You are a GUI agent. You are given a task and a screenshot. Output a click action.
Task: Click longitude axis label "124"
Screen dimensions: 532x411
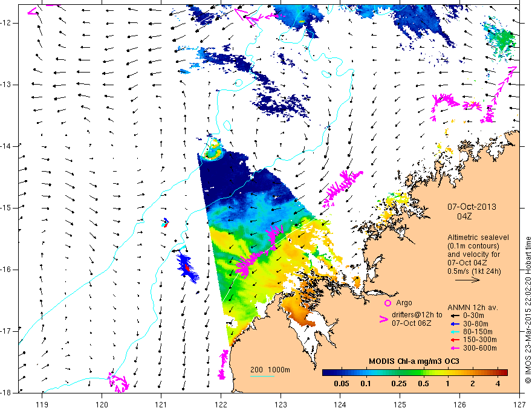(340, 404)
